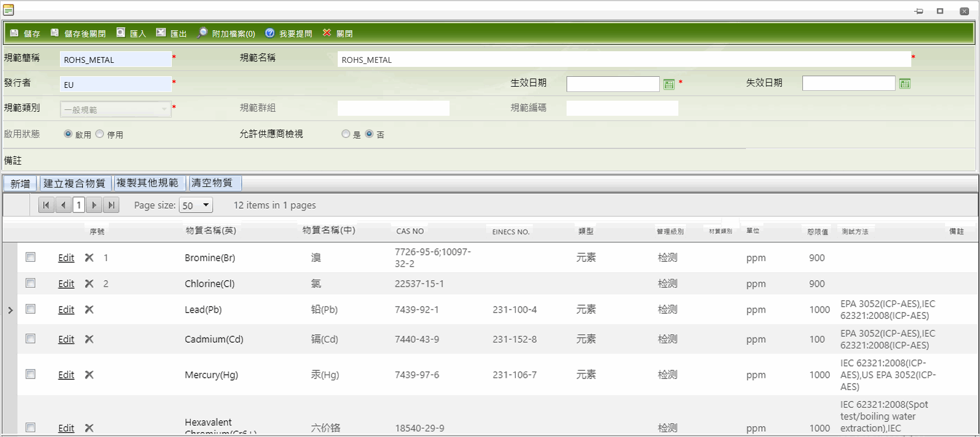Click the 12 items in 1 pages text
The image size is (980, 437).
click(275, 205)
